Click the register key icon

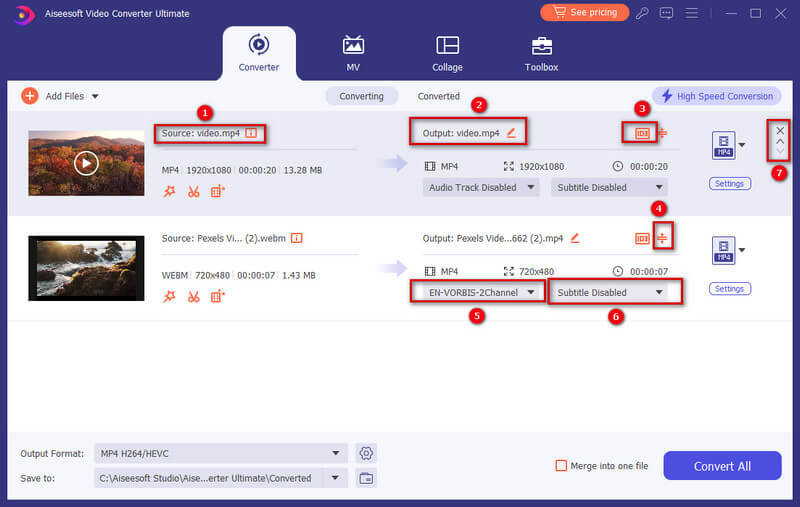click(x=642, y=13)
